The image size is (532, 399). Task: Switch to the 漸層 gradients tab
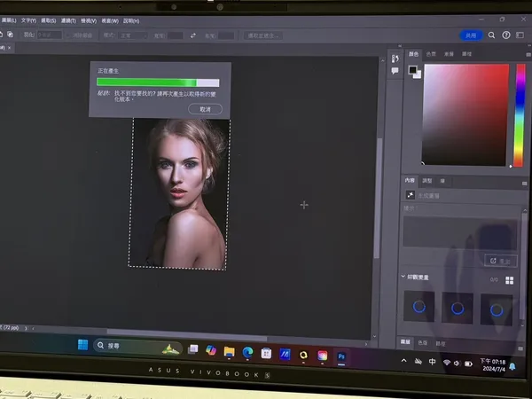pyautogui.click(x=449, y=54)
